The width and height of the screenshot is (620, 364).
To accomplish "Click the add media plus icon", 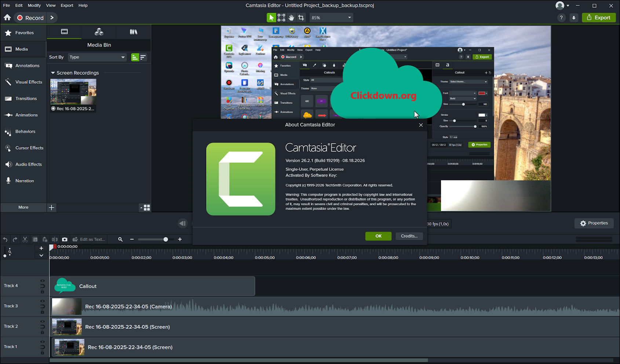I will [x=51, y=208].
